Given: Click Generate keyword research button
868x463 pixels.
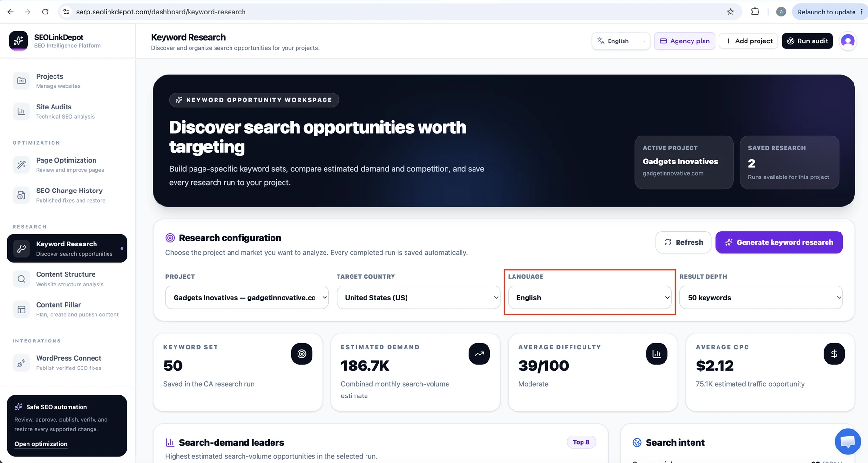Looking at the screenshot, I should [779, 242].
